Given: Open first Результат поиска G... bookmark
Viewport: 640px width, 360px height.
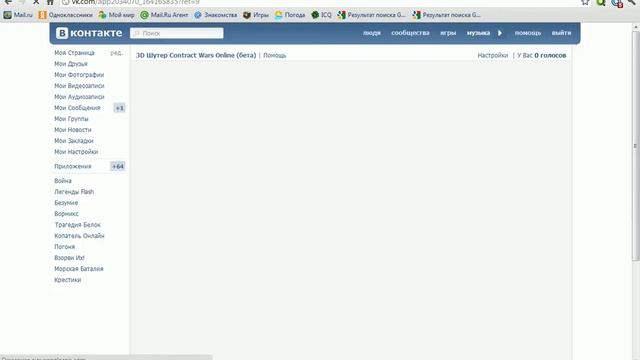Looking at the screenshot, I should [371, 15].
